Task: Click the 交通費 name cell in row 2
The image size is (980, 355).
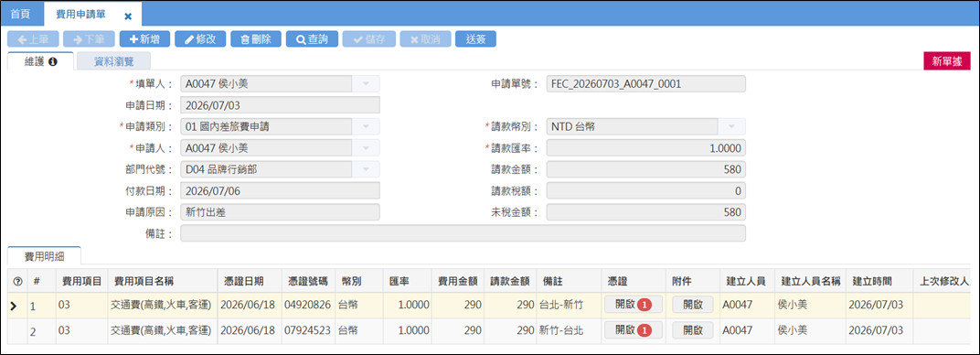Action: pyautogui.click(x=162, y=330)
